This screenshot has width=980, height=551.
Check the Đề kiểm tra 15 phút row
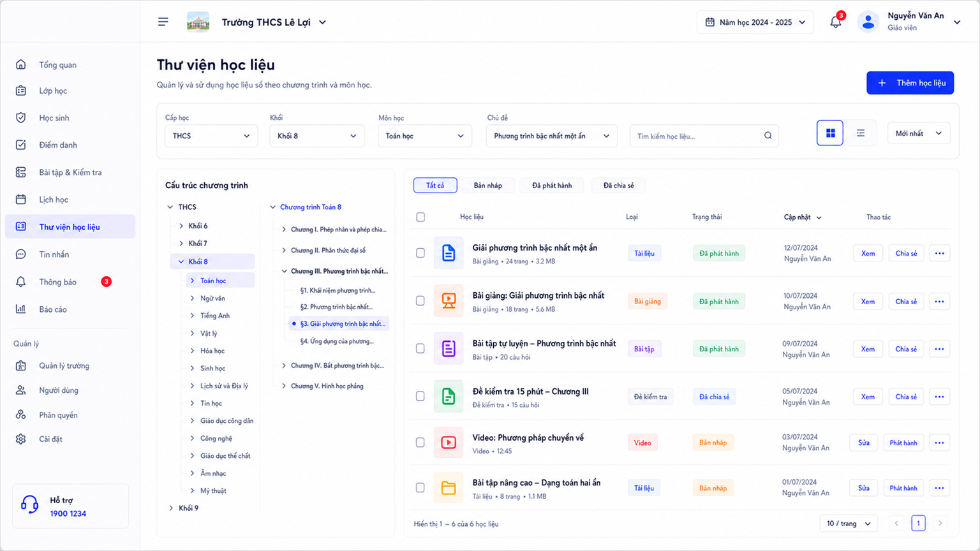[420, 396]
